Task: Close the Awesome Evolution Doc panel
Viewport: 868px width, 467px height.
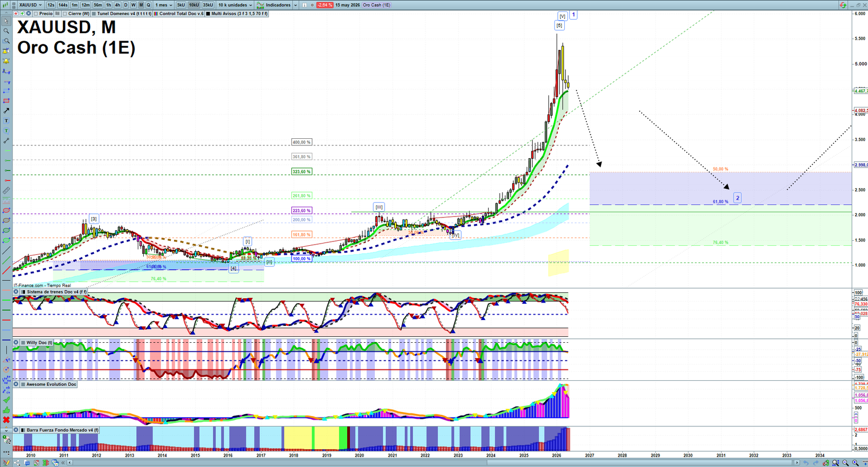Action: [16, 384]
